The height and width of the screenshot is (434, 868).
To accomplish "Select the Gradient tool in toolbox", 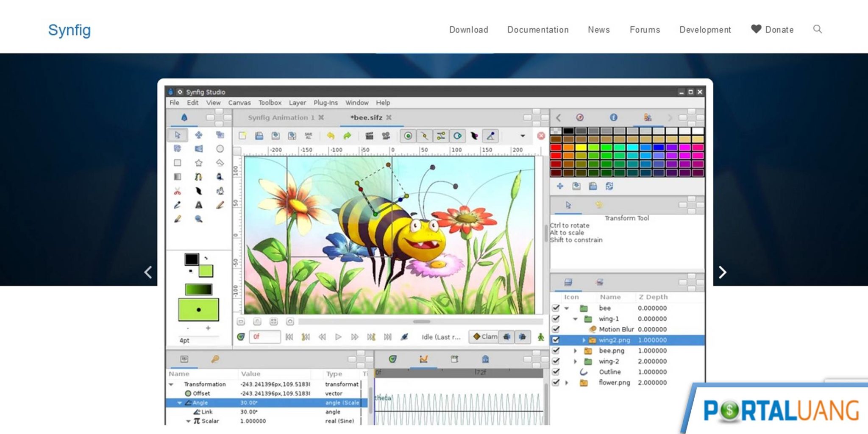I will 178,177.
